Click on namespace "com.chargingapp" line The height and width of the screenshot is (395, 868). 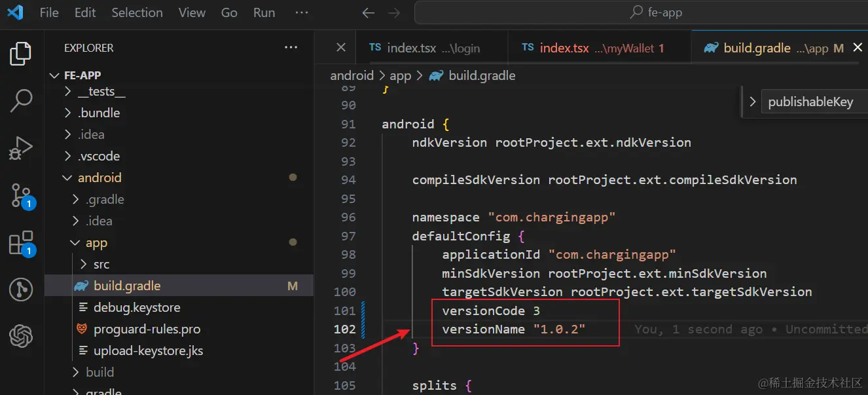[x=514, y=217]
